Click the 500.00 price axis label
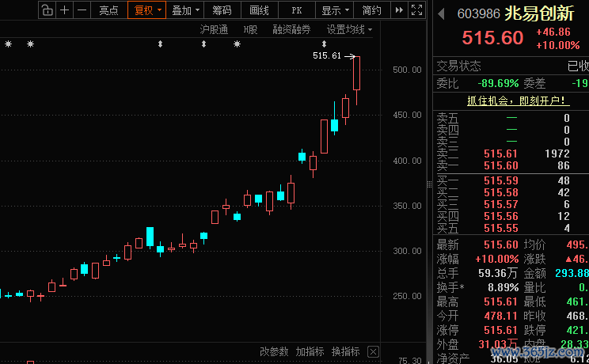This screenshot has width=589, height=364. click(x=407, y=70)
